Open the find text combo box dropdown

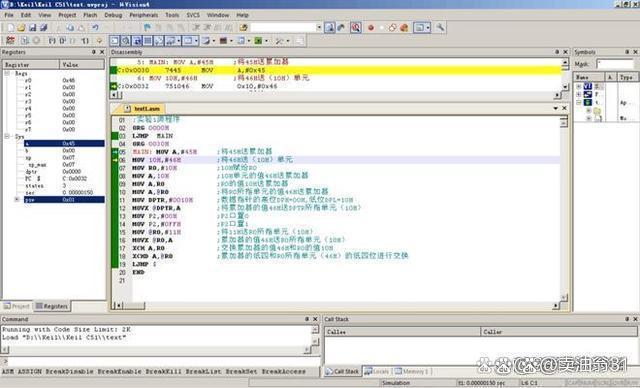pos(319,27)
